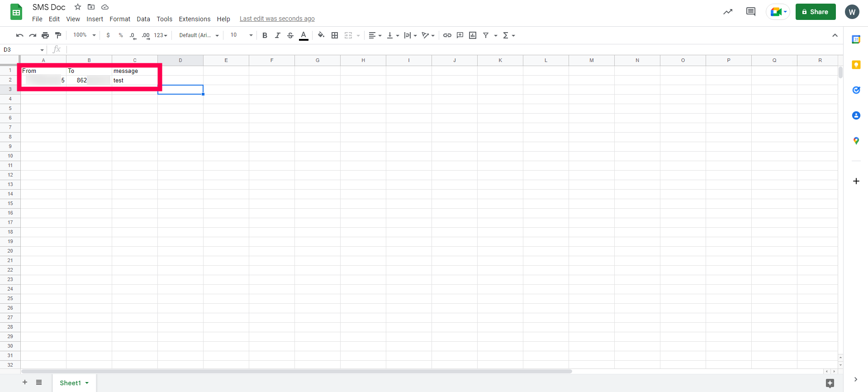Open Calendar in the side panel
868x392 pixels.
856,39
